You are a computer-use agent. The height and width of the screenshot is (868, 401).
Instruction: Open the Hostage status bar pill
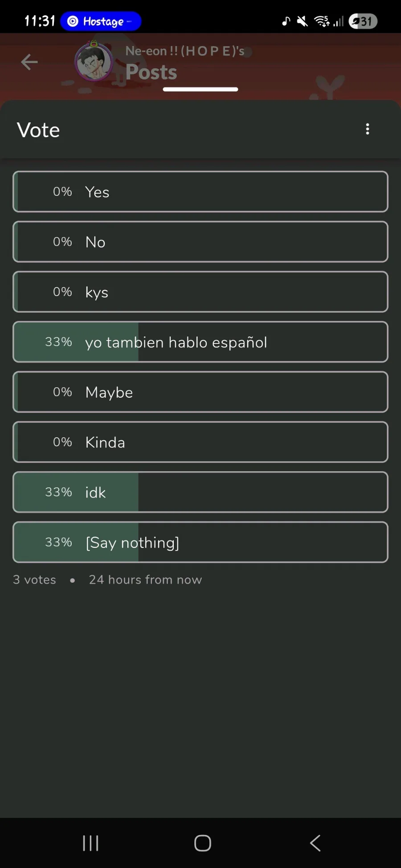pyautogui.click(x=101, y=21)
